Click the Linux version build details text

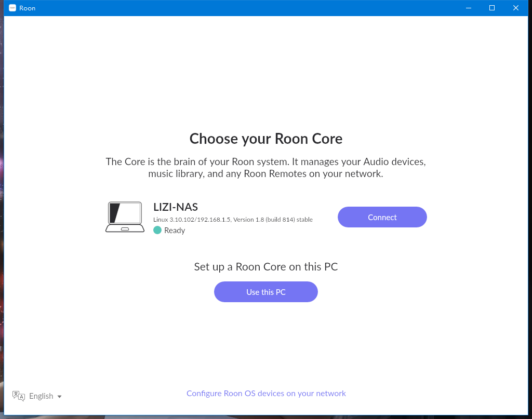click(233, 220)
